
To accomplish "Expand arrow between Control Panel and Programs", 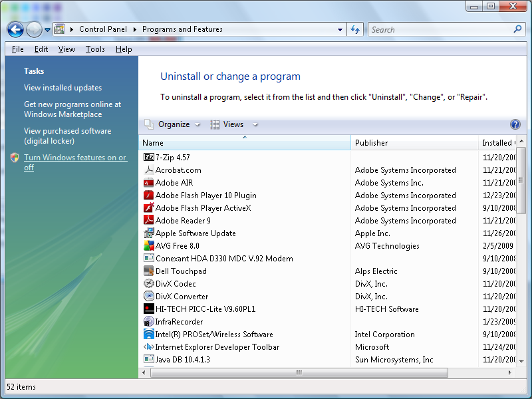I will click(x=135, y=29).
